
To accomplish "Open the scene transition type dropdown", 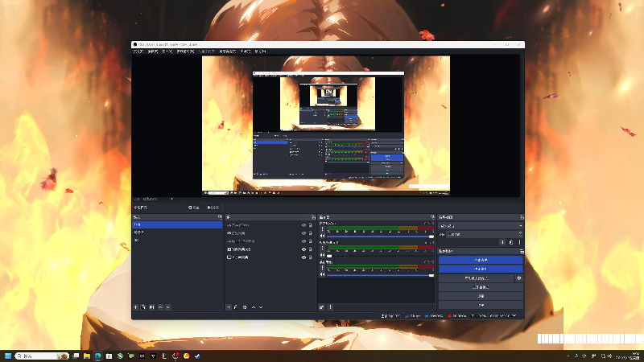I will pyautogui.click(x=481, y=226).
